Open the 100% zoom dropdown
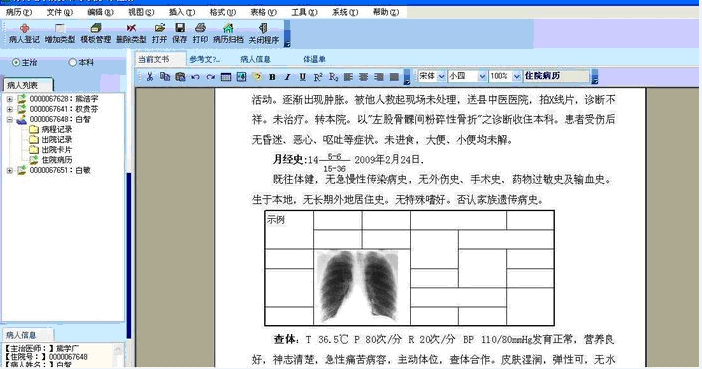702x369 pixels. (x=517, y=76)
